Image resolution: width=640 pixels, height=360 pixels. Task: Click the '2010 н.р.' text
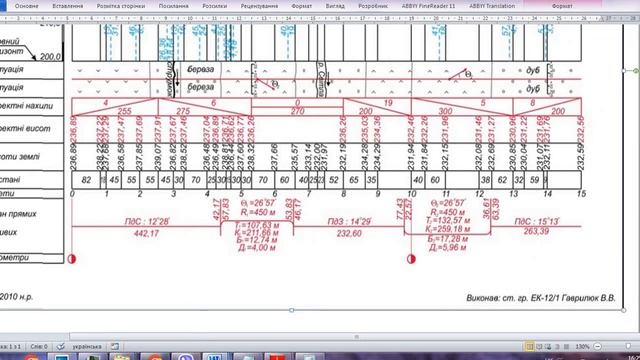[16, 297]
